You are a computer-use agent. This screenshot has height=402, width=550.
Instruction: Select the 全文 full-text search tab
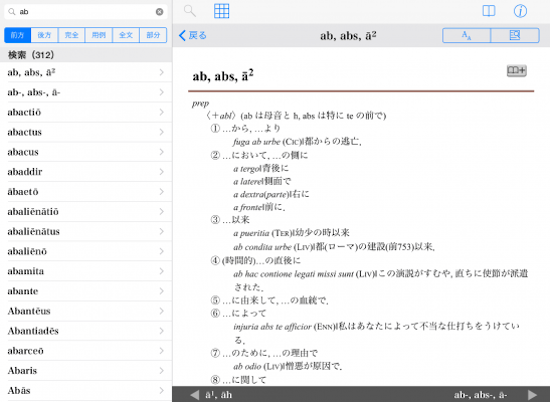pos(126,35)
